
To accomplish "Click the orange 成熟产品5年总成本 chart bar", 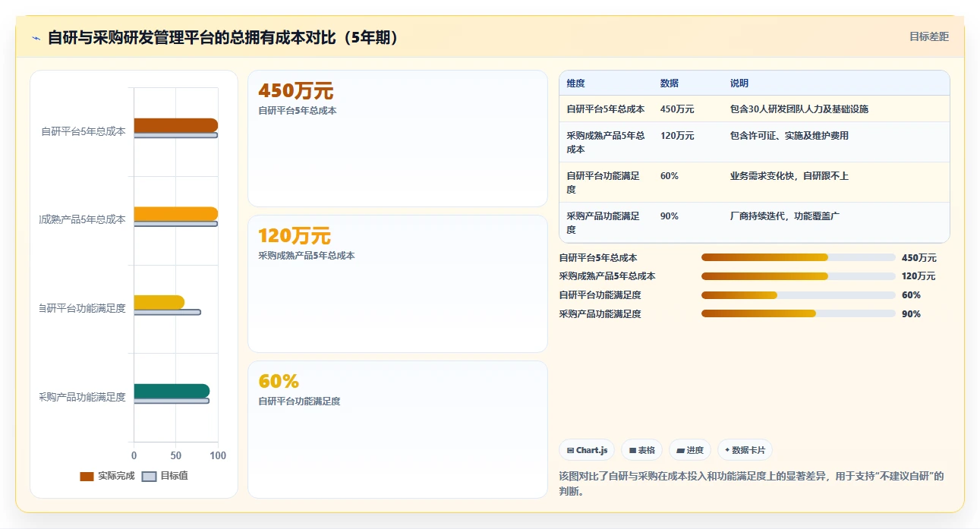I will click(x=176, y=213).
